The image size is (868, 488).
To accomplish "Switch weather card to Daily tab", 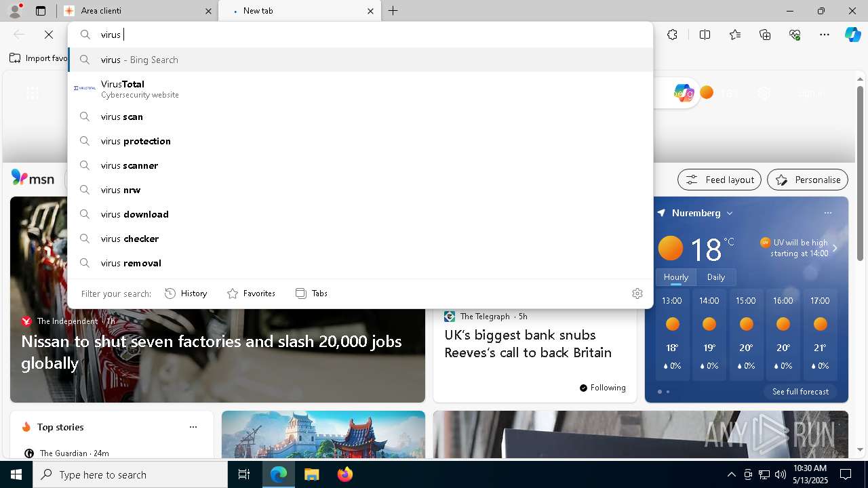I will click(716, 277).
